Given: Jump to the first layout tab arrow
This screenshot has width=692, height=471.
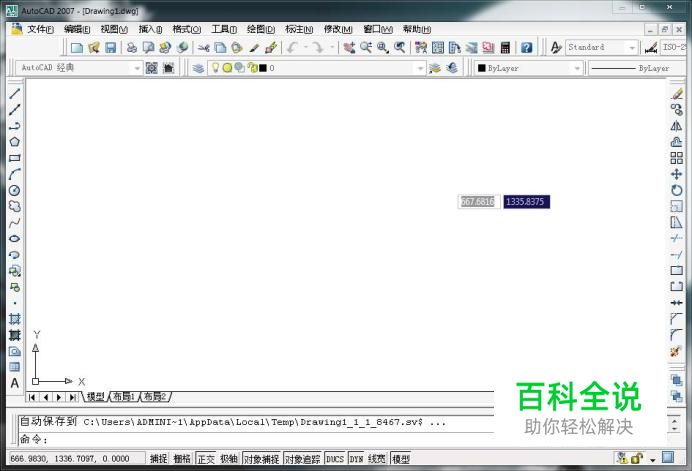Looking at the screenshot, I should click(32, 397).
